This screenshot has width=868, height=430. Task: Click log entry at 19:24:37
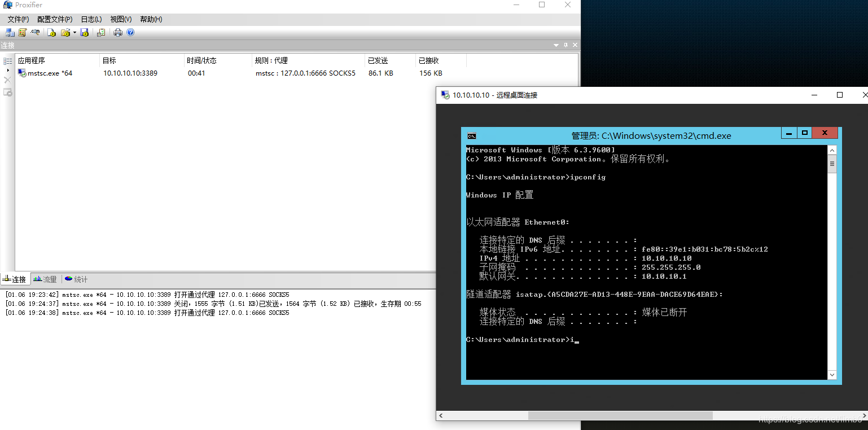(x=213, y=304)
